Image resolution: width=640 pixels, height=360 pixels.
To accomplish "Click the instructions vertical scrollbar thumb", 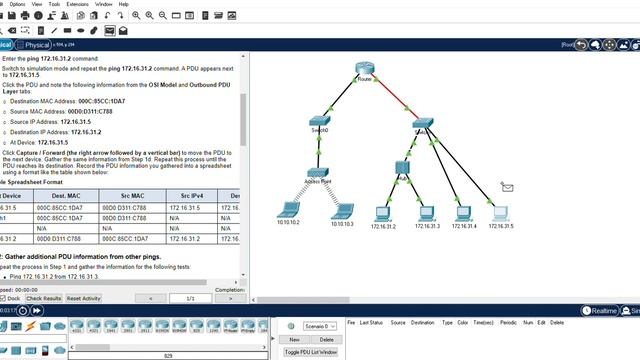I will (x=243, y=120).
